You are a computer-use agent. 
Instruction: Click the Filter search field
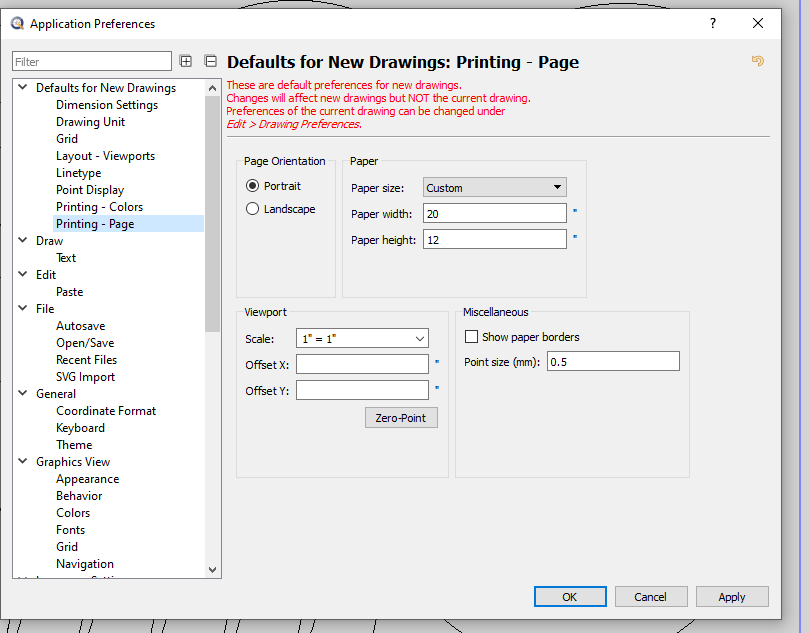click(x=92, y=62)
